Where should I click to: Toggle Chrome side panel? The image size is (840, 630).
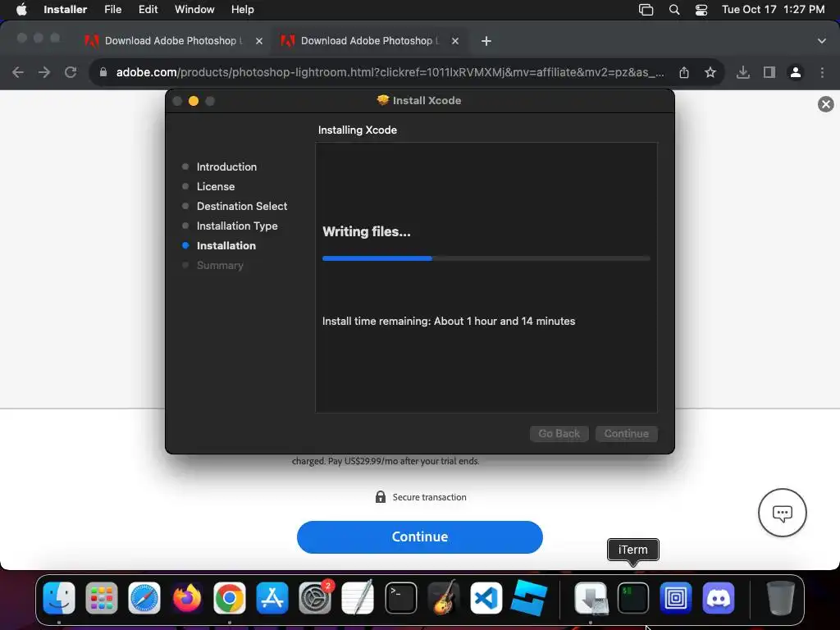769,72
